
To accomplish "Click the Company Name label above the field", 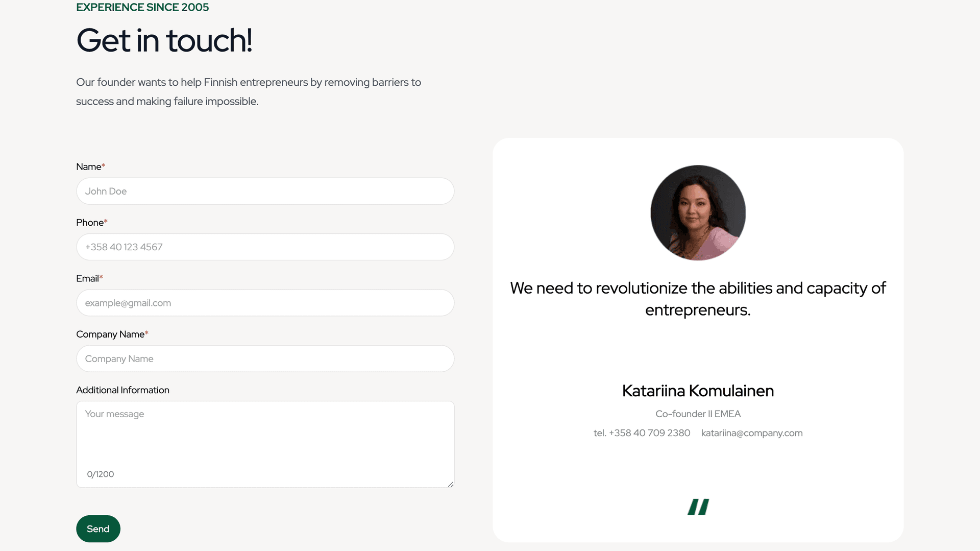I will coord(110,334).
